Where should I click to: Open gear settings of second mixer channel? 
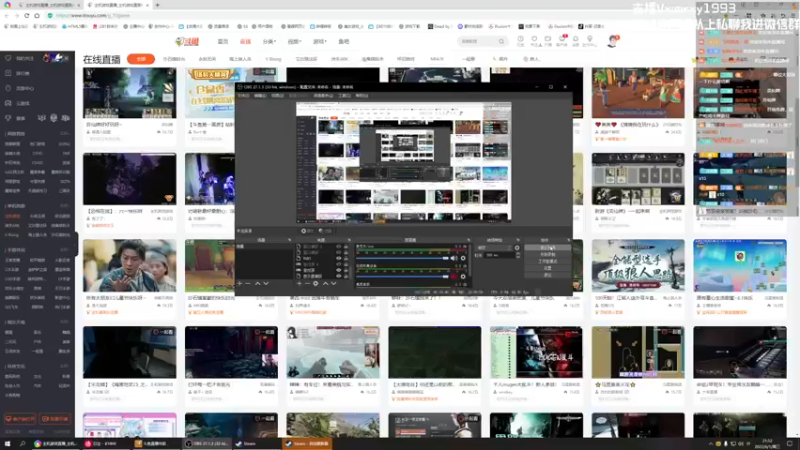click(x=463, y=277)
